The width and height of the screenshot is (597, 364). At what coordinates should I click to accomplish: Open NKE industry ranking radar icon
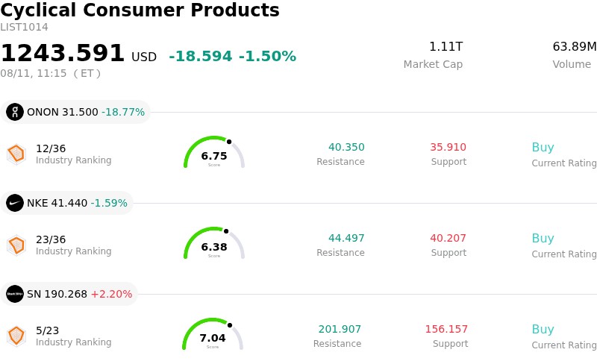[16, 245]
